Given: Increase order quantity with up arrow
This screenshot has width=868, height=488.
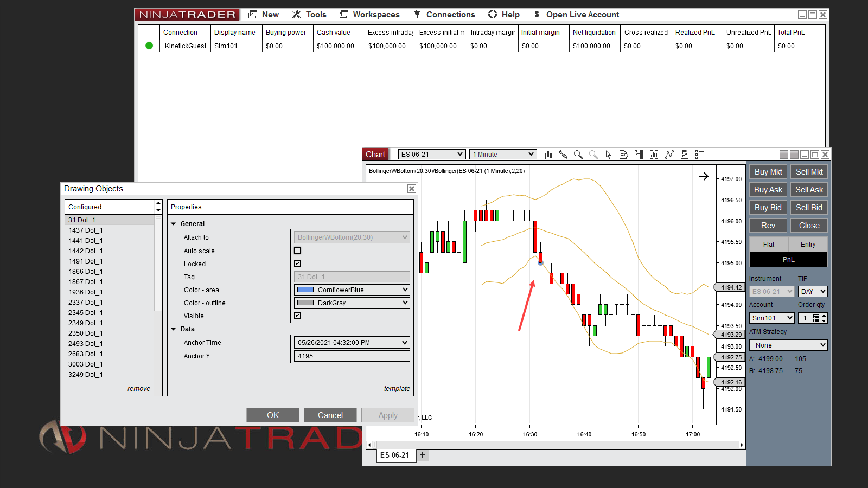Looking at the screenshot, I should point(824,316).
